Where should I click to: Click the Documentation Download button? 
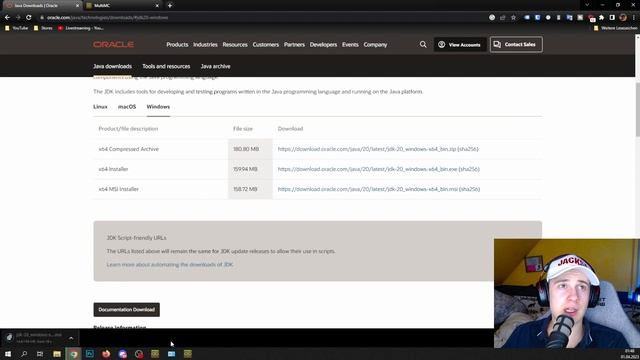click(x=127, y=309)
